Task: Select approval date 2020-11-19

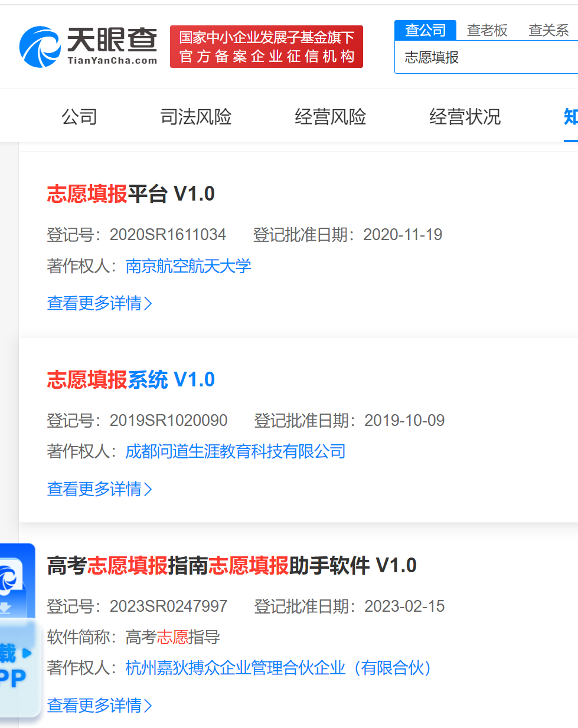Action: click(x=403, y=235)
